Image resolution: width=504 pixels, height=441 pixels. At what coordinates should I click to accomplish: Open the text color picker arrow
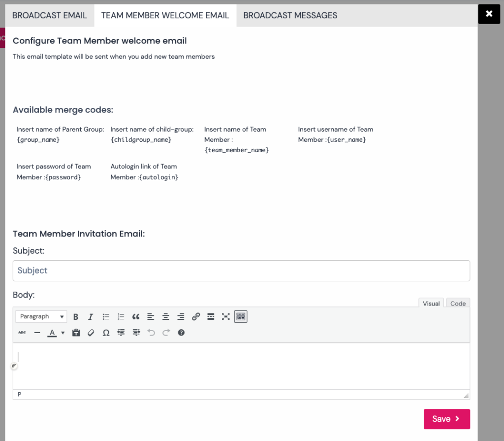pyautogui.click(x=63, y=333)
